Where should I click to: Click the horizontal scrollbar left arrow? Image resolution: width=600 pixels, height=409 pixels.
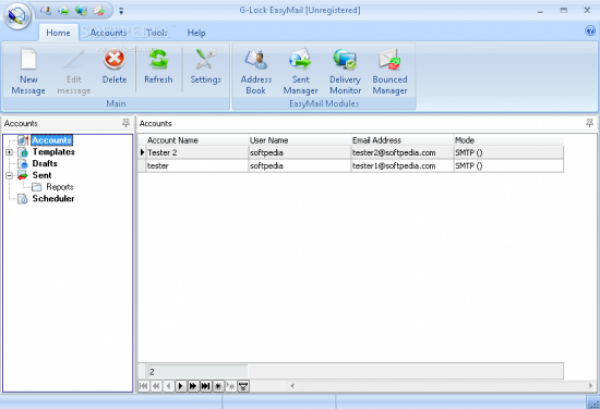pos(292,386)
